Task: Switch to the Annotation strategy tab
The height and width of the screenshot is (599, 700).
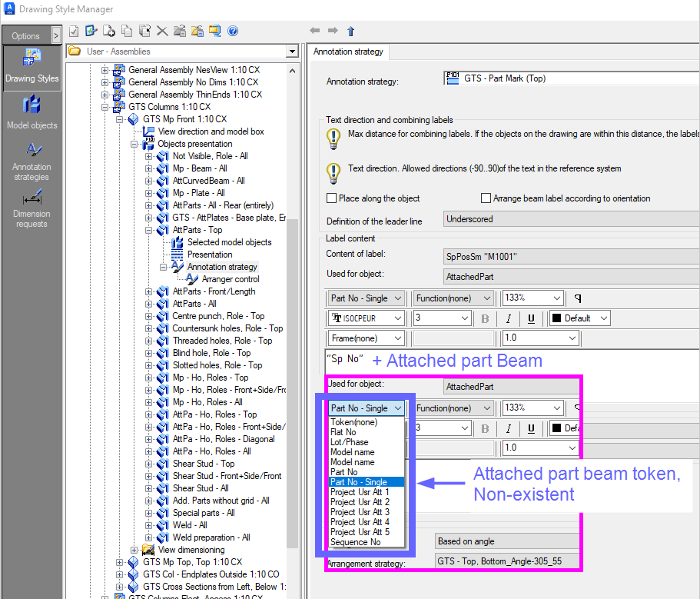Action: tap(348, 52)
